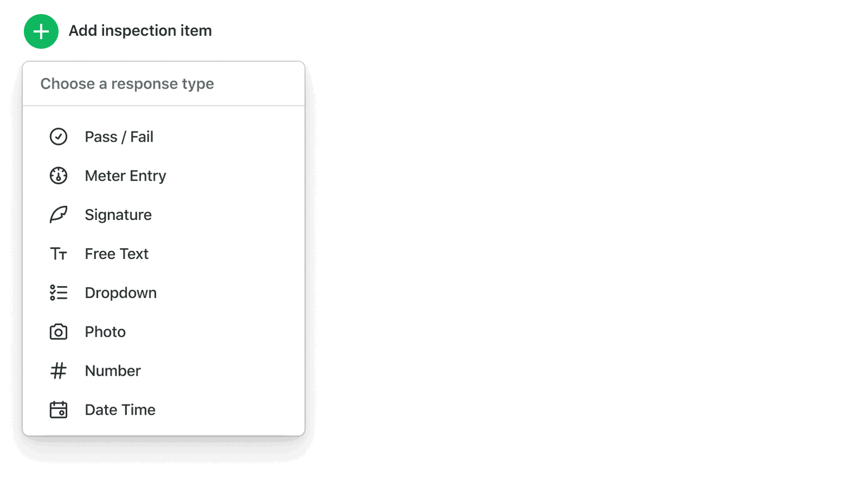This screenshot has width=868, height=480.
Task: Choose Pass / Fail response type
Action: 164,137
